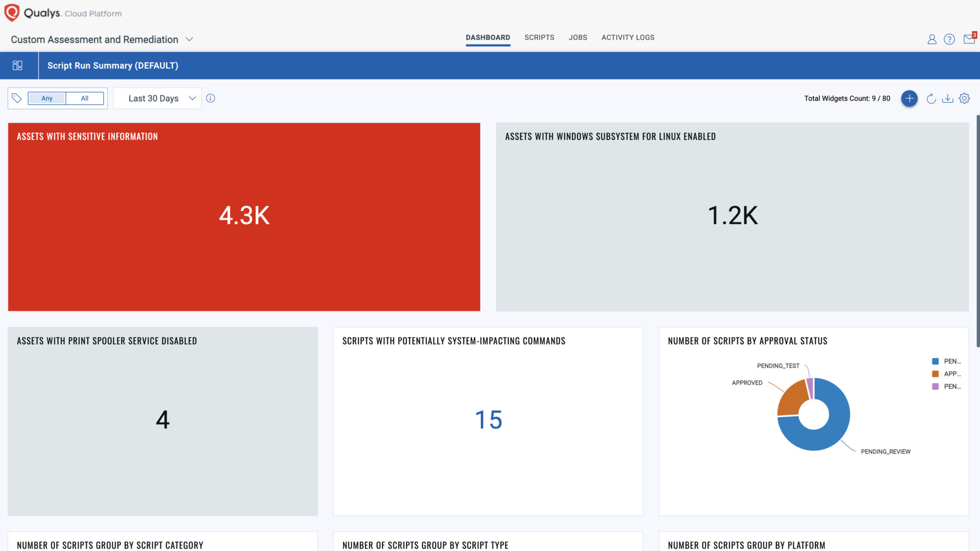The height and width of the screenshot is (551, 980).
Task: Open the Activity Logs tab
Action: 628,37
